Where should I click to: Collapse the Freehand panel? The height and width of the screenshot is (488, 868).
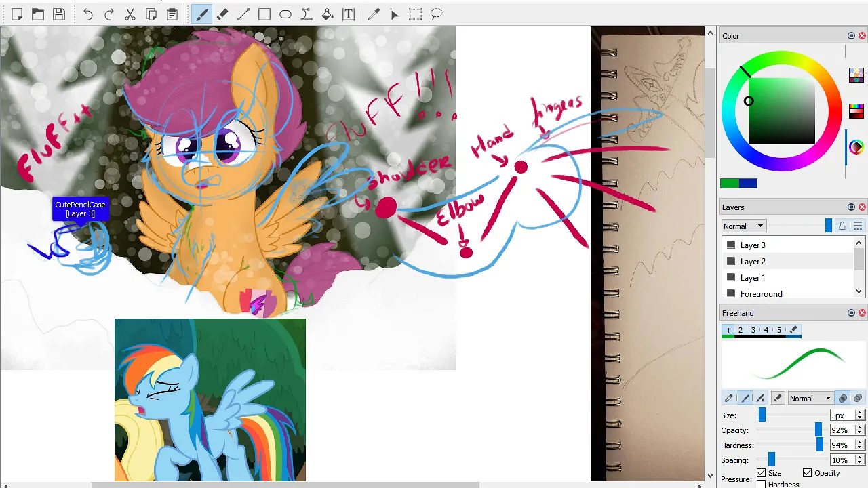851,313
